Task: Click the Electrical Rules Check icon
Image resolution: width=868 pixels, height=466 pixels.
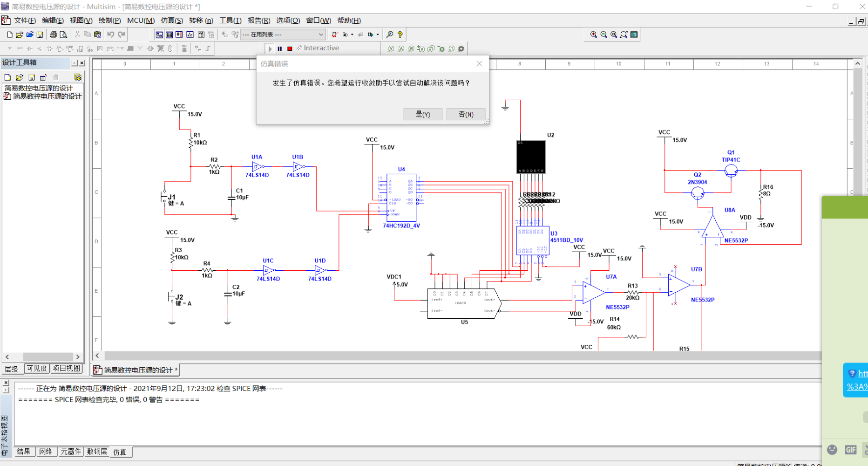Action: 334,34
